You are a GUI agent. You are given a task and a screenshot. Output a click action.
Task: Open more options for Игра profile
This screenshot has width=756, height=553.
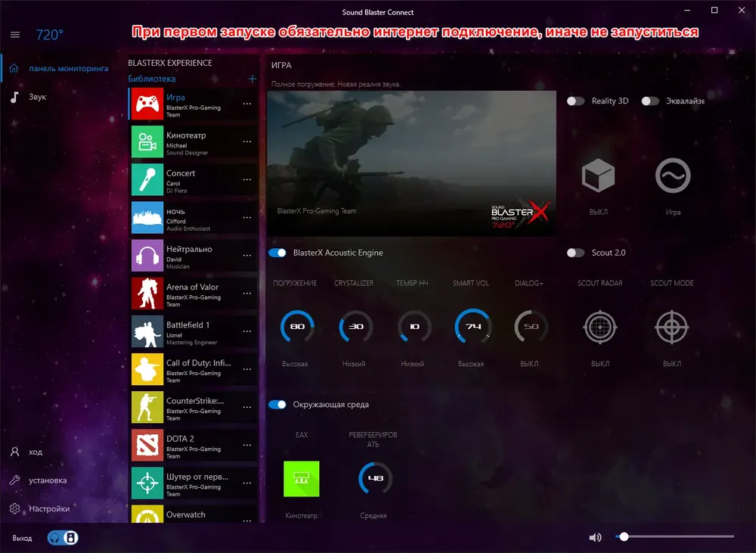(247, 104)
